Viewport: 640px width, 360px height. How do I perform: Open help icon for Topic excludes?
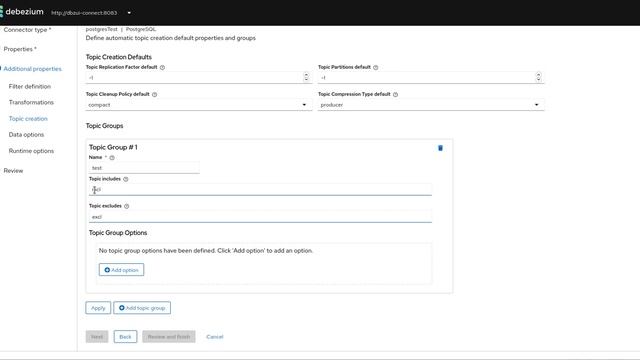click(127, 206)
